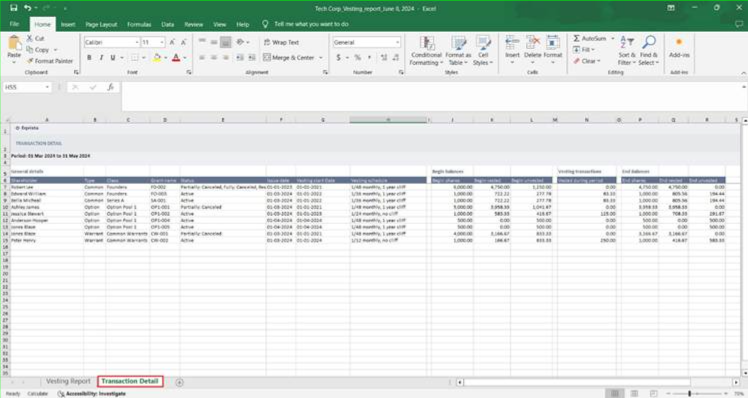Click the increase indent icon

click(x=252, y=58)
